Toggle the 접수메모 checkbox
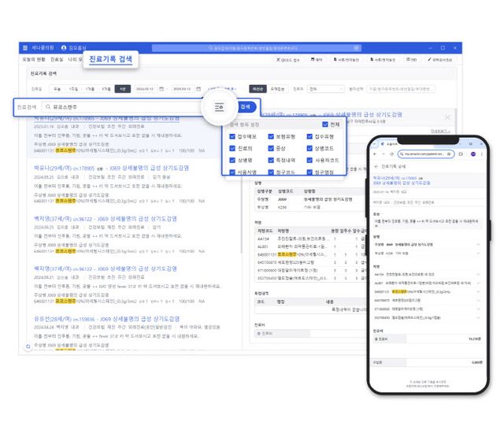The height and width of the screenshot is (433, 504). pos(232,136)
